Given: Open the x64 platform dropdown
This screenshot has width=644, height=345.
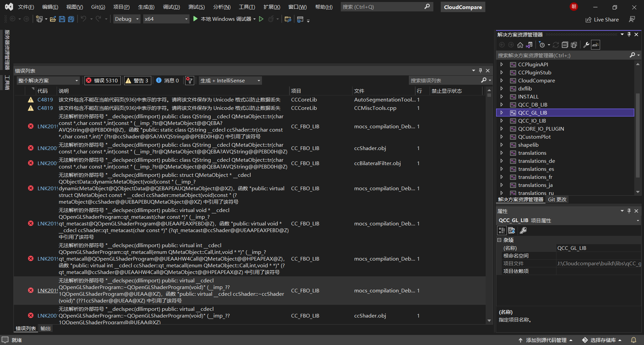Looking at the screenshot, I should [166, 19].
